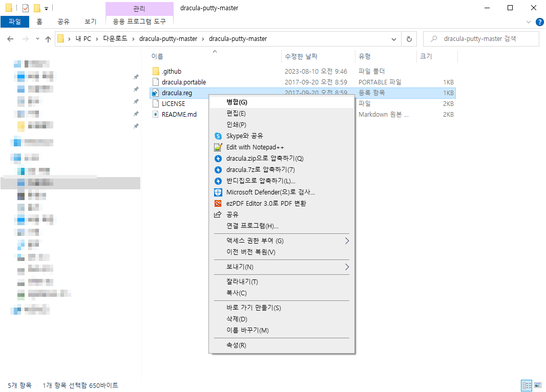Click the 관리 contextual tab header
546x392 pixels.
click(139, 9)
